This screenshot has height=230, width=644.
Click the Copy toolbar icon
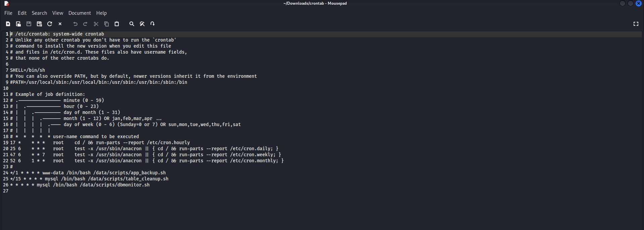click(x=106, y=24)
